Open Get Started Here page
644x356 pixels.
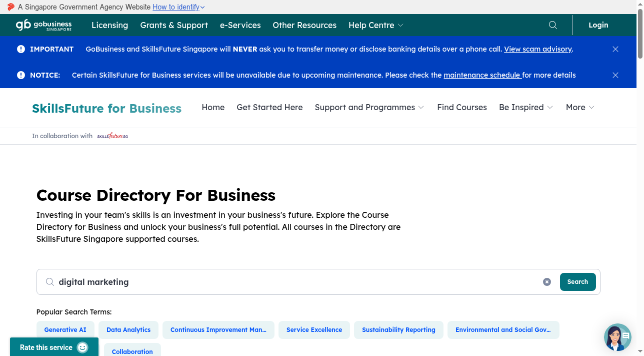269,107
